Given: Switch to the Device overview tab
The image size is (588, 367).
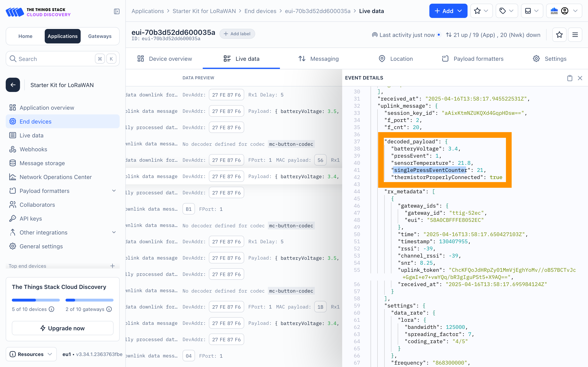Looking at the screenshot, I should tap(165, 59).
